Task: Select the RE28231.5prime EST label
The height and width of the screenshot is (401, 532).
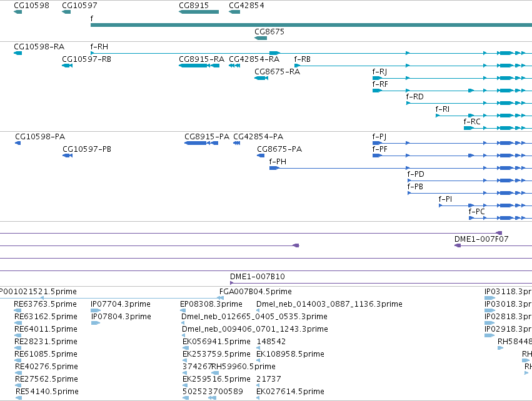Action: coord(46,342)
